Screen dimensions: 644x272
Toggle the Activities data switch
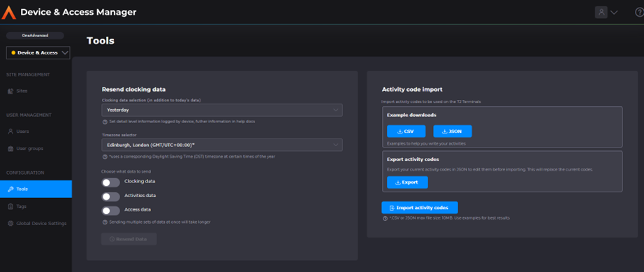tap(110, 196)
